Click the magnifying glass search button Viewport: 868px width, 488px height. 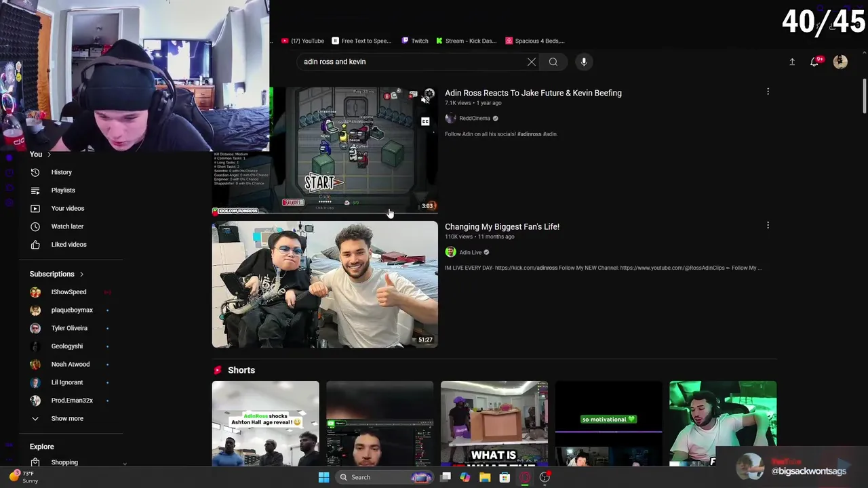(553, 62)
